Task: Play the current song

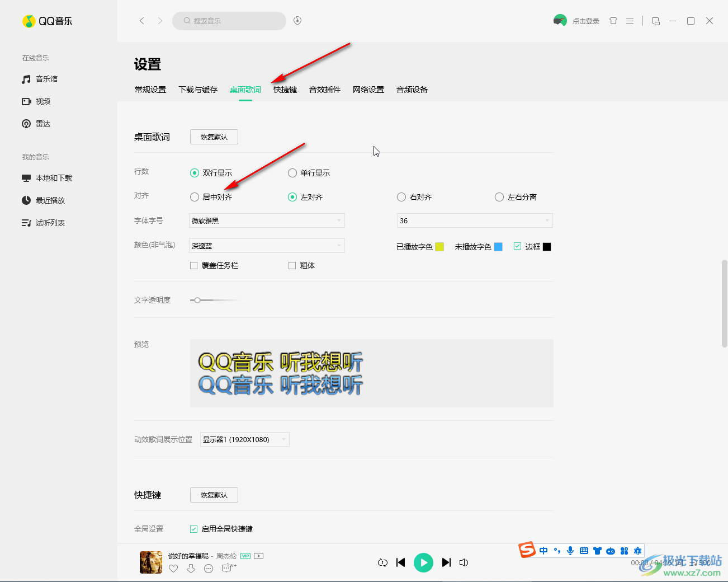Action: tap(423, 562)
